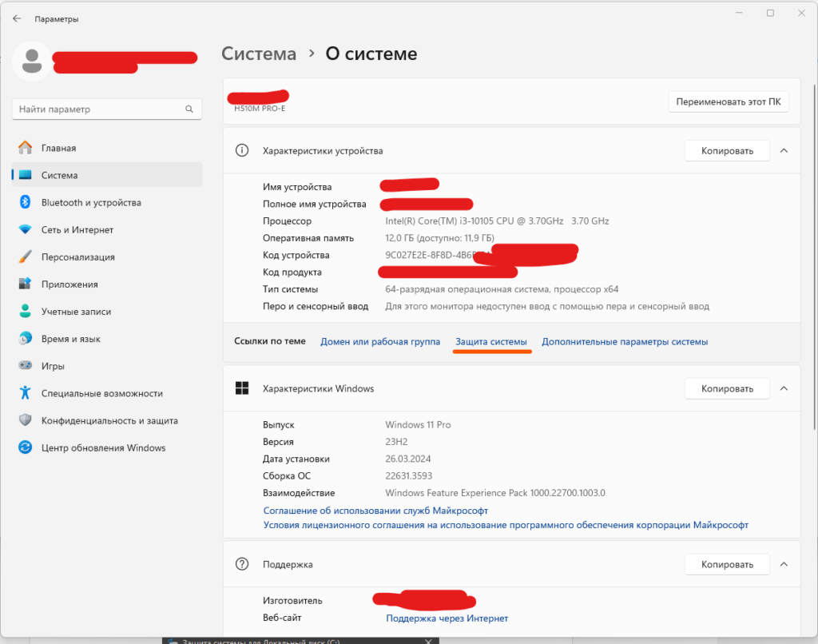Open Специальные возможности settings
818x644 pixels.
tap(107, 392)
